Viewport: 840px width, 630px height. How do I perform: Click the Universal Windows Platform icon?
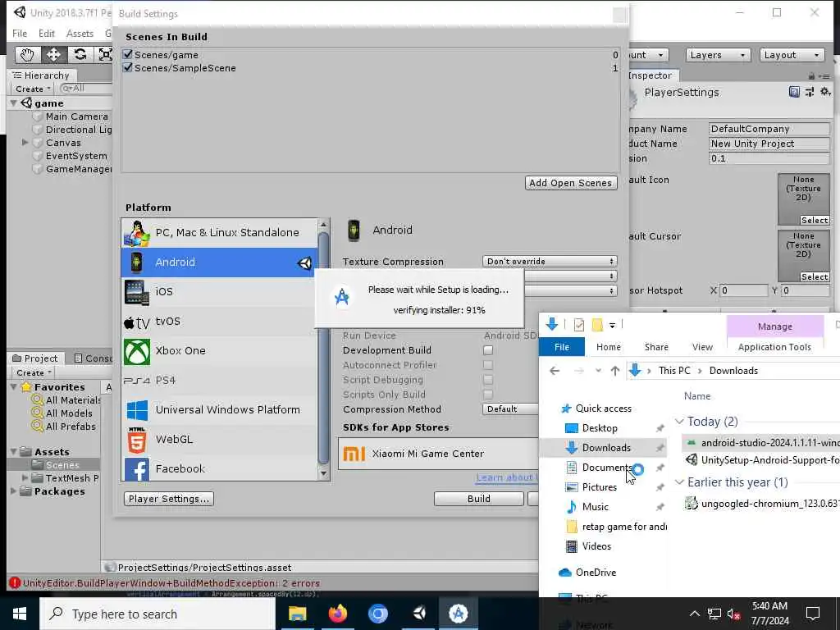pos(137,410)
